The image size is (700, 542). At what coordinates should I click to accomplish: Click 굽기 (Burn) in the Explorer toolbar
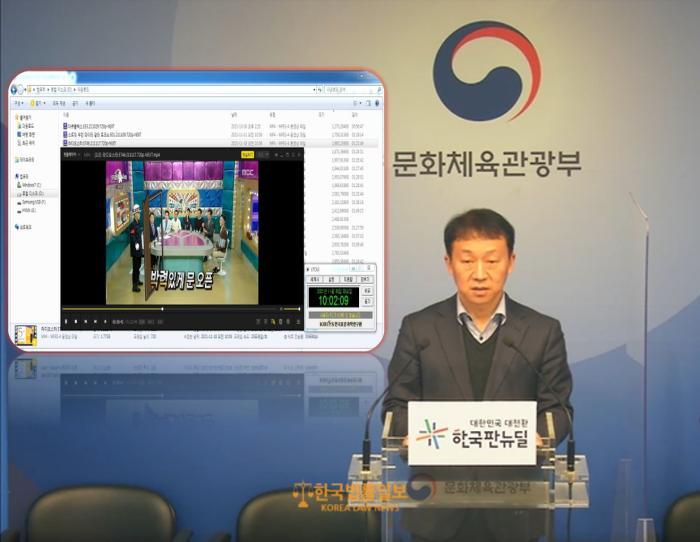(x=75, y=103)
